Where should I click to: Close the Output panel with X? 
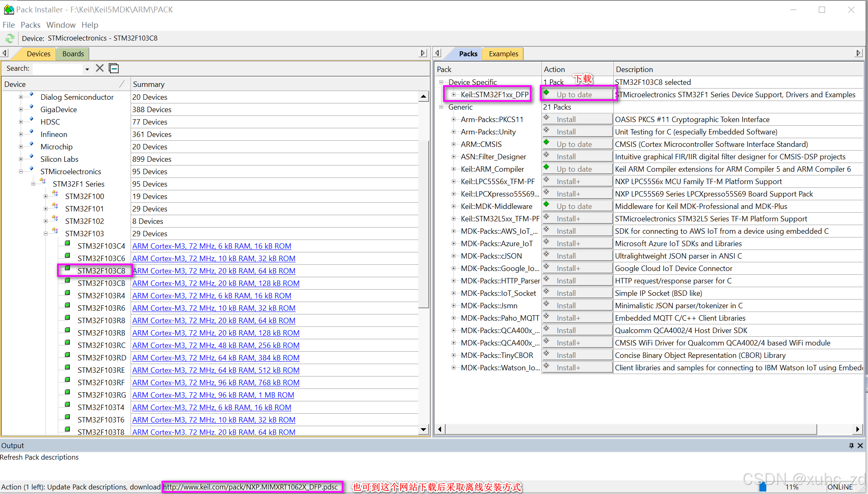pos(860,446)
